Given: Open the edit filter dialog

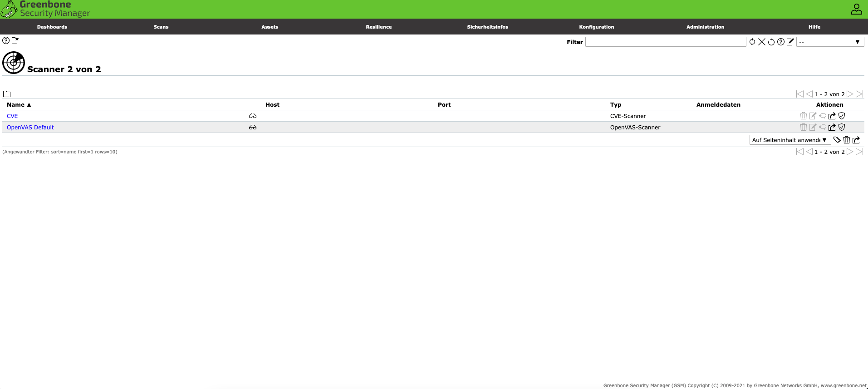Looking at the screenshot, I should tap(790, 42).
